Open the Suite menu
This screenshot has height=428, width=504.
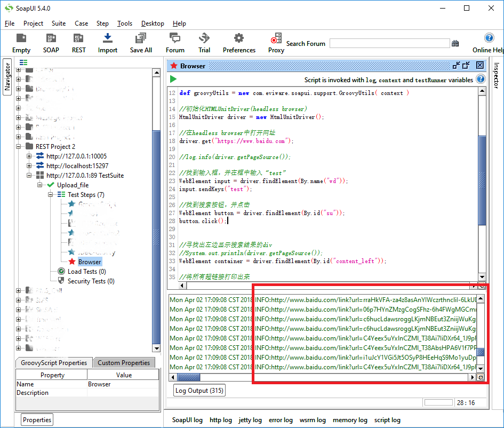coord(59,23)
